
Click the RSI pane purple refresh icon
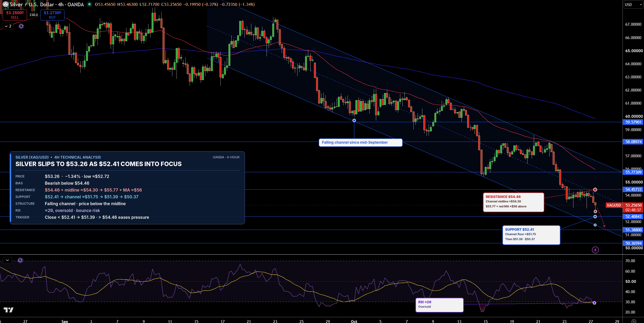(x=20, y=260)
